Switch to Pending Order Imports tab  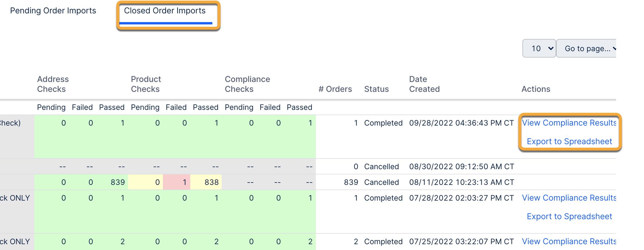coord(53,11)
